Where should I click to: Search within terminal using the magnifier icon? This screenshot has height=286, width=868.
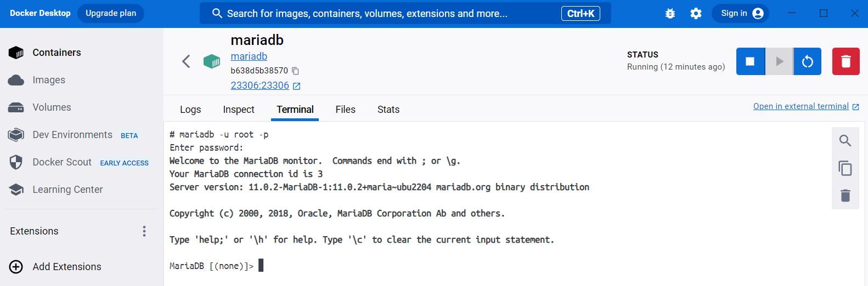846,141
